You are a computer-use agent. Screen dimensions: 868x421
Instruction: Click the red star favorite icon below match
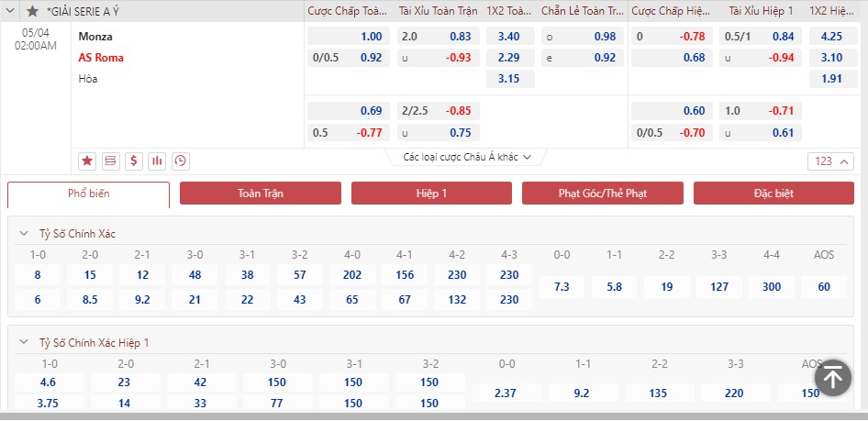[87, 161]
